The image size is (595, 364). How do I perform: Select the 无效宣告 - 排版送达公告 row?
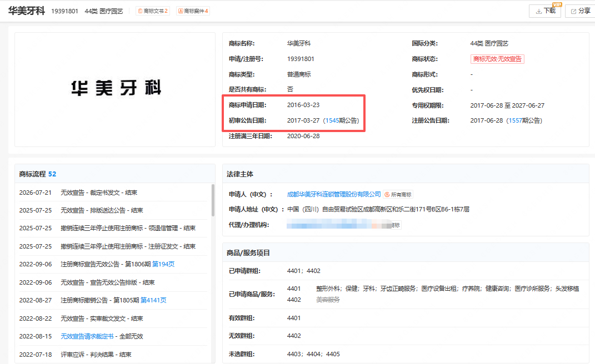coord(113,210)
